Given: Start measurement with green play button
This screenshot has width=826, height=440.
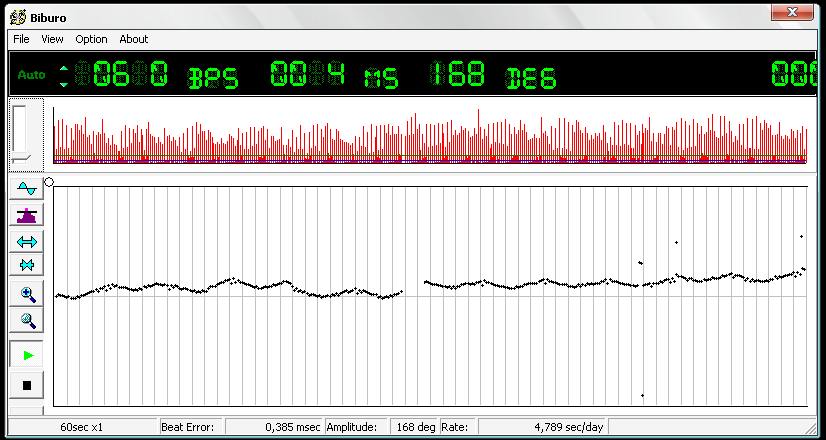Looking at the screenshot, I should pos(27,355).
